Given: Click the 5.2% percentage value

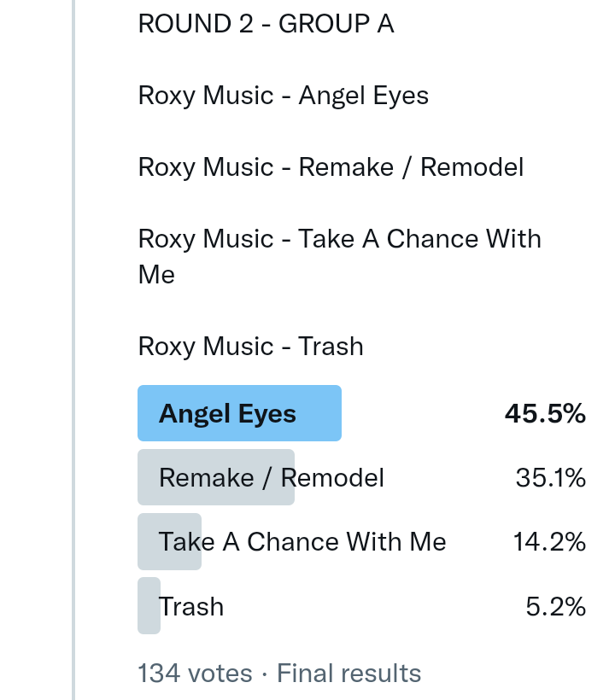Looking at the screenshot, I should coord(555,607).
